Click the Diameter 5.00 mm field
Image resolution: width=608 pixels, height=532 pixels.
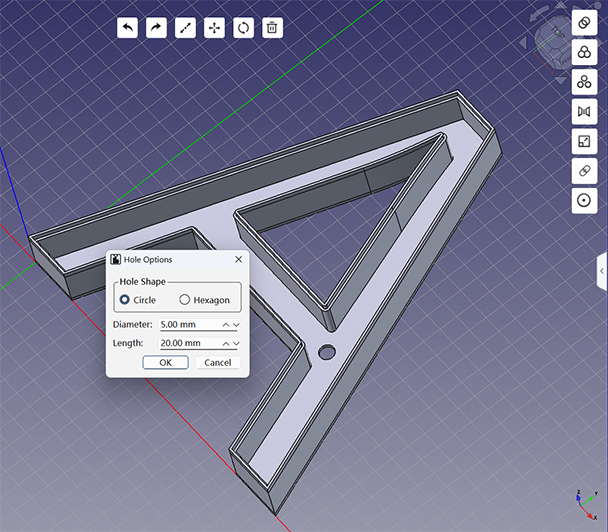coord(200,325)
